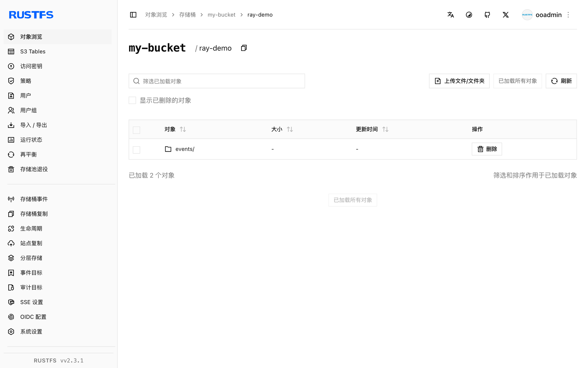Click the refresh icon in 刷新 button

coord(554,81)
